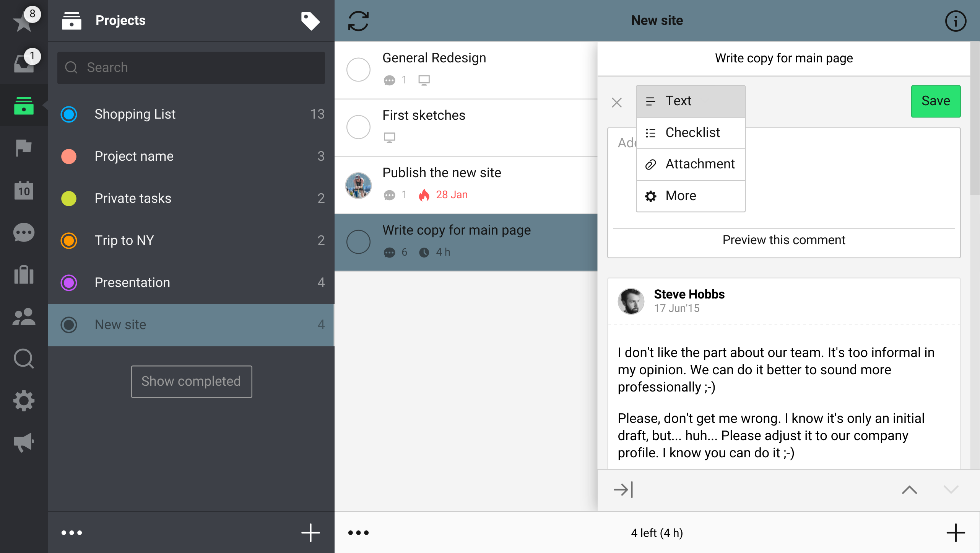Click Preview this comment link
The image size is (980, 553).
coord(784,240)
